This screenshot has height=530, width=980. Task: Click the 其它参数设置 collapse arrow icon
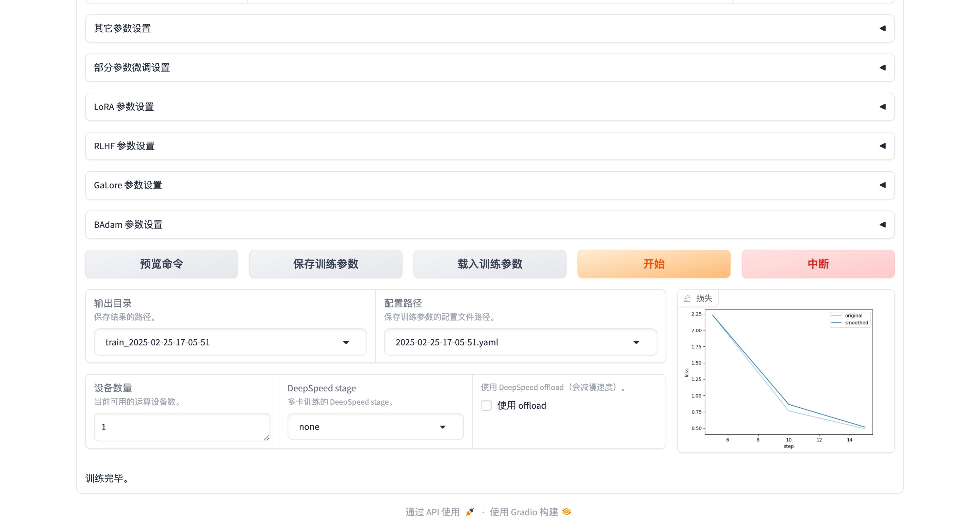(882, 29)
